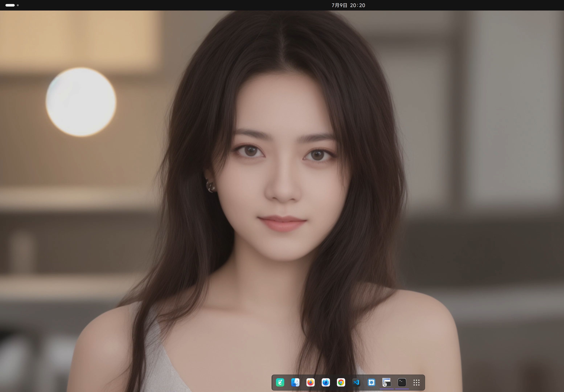Click dock gap between GNOME and Finder icons

288,382
